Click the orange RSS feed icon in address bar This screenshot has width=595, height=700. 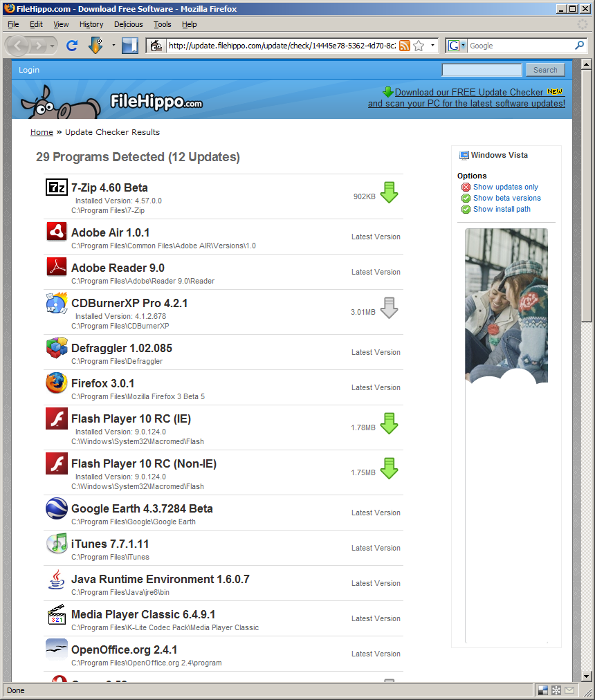pos(404,46)
